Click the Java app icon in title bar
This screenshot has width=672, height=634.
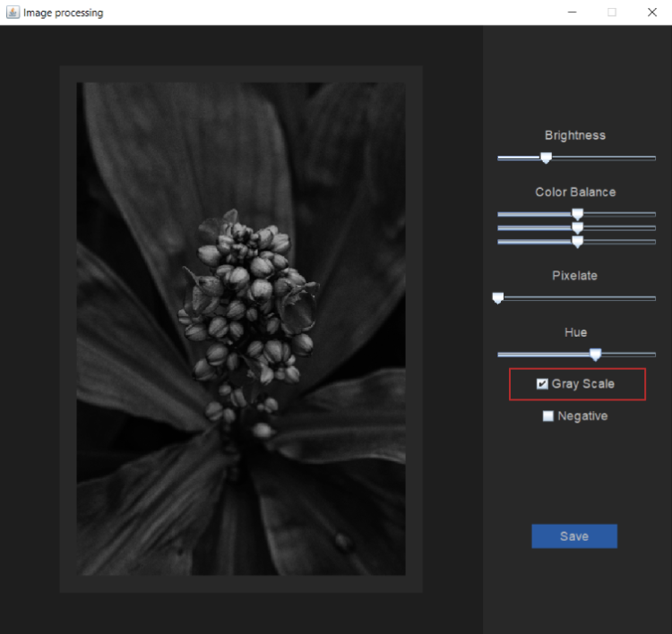tap(13, 12)
